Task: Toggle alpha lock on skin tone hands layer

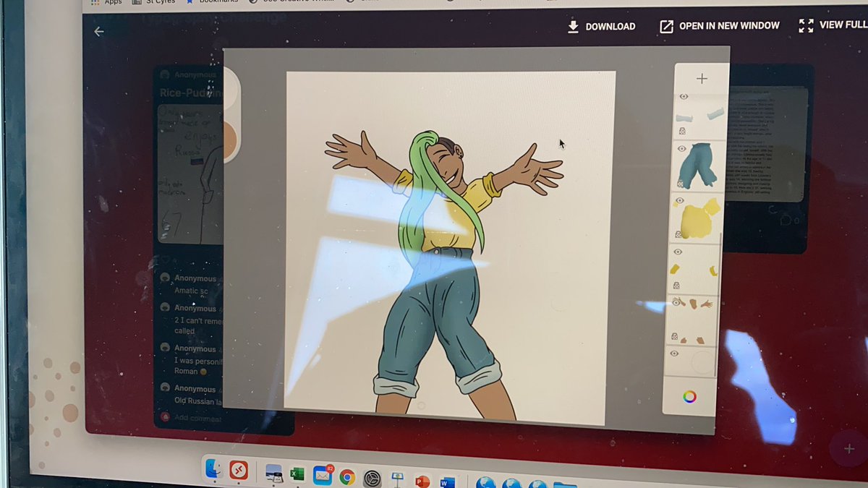Action: (675, 337)
